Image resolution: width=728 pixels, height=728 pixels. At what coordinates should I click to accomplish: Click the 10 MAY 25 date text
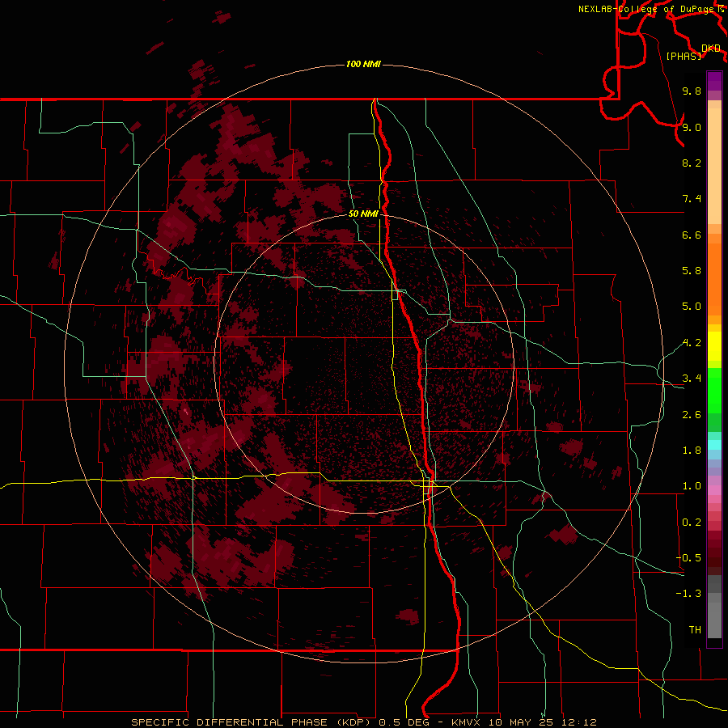coord(522,722)
